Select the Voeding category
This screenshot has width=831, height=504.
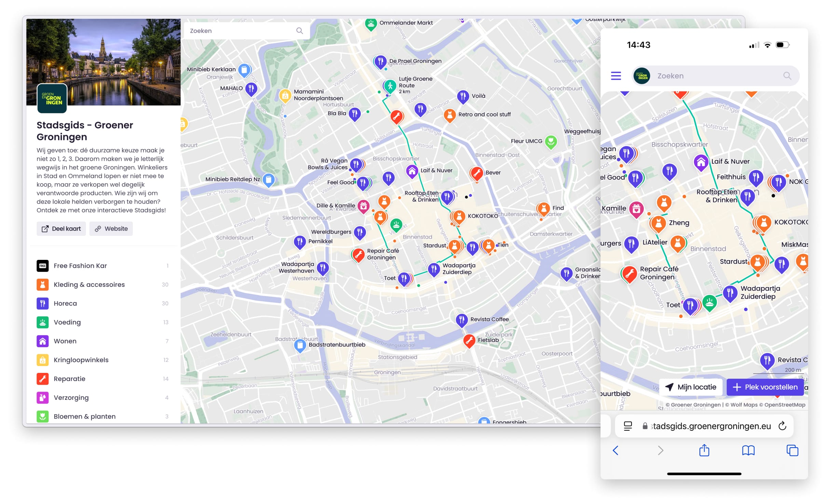[103, 322]
